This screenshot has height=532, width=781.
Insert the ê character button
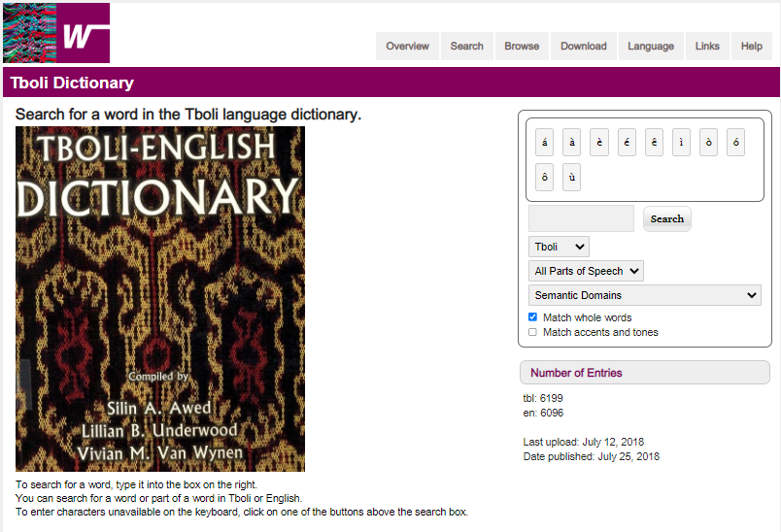[x=654, y=143]
